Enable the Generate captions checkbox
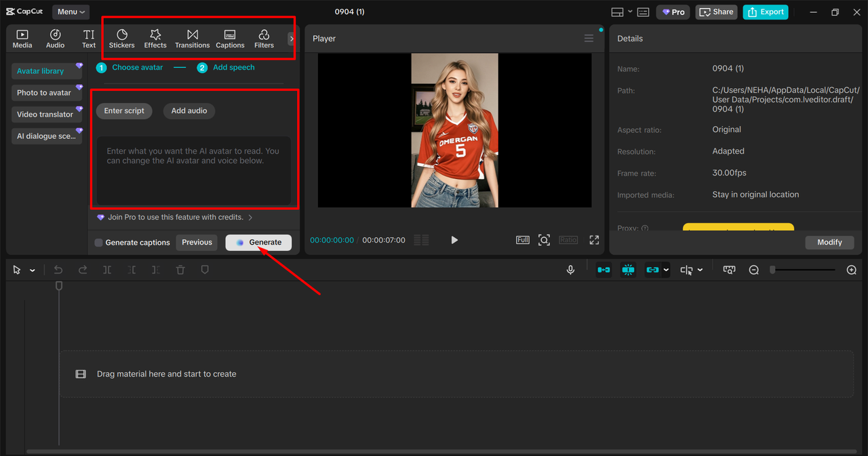Image resolution: width=868 pixels, height=456 pixels. pos(99,243)
